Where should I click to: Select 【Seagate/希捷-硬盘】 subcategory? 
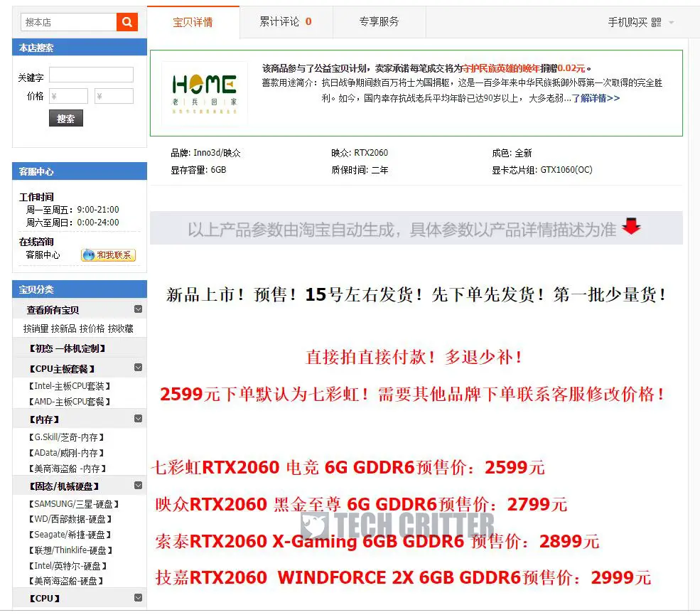point(70,535)
